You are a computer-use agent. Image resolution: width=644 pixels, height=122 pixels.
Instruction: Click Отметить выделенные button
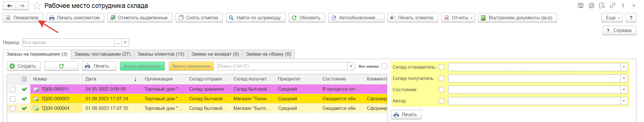(140, 18)
